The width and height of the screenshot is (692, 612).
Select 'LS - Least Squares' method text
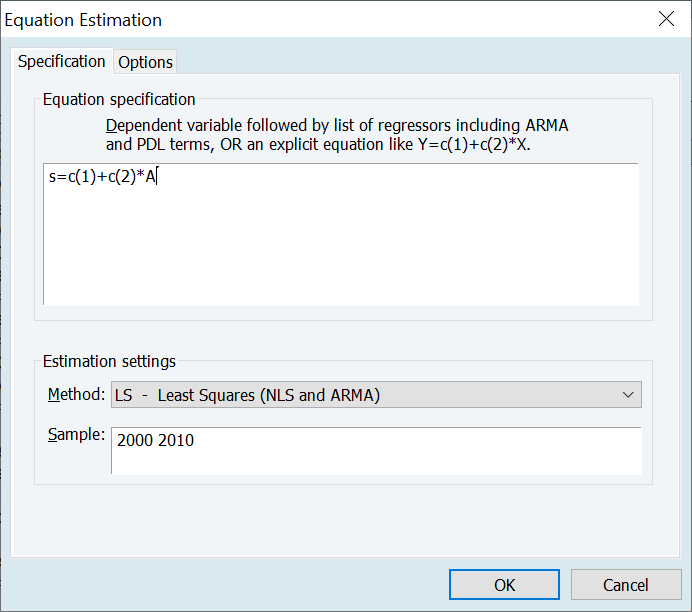[x=247, y=395]
